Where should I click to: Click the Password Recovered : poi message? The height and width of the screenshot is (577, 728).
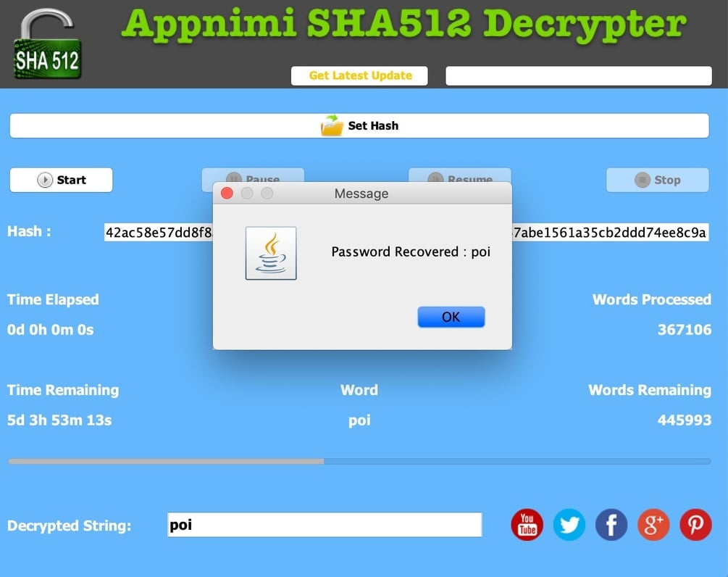point(411,252)
